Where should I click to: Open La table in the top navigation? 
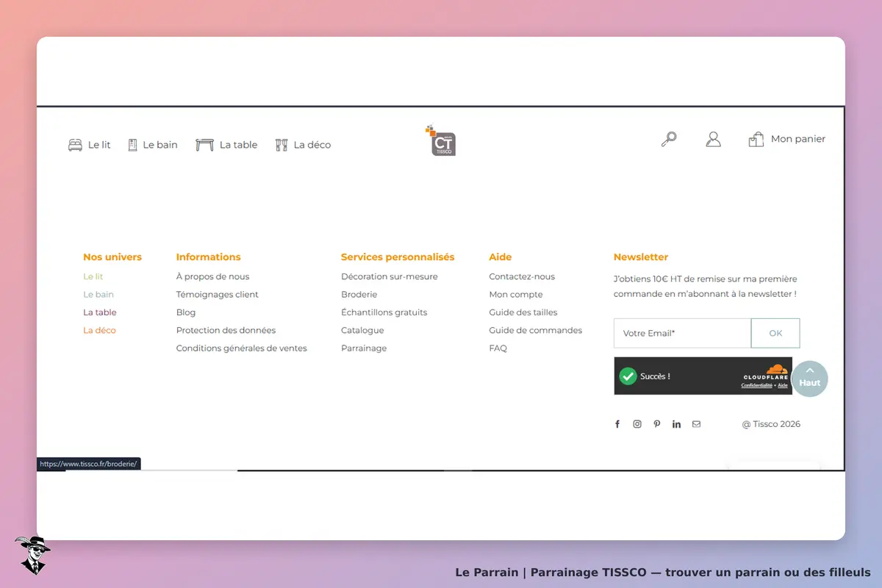click(239, 145)
